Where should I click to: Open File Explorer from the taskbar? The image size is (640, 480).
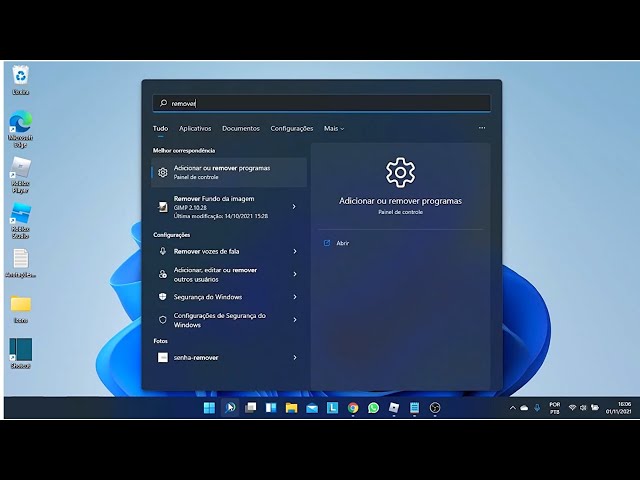[291, 408]
